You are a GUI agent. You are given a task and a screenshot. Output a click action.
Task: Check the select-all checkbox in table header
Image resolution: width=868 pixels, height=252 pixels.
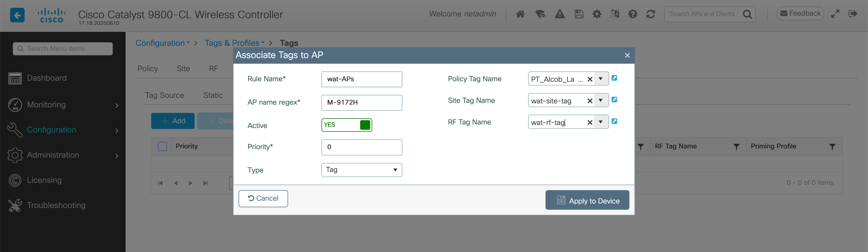(162, 146)
